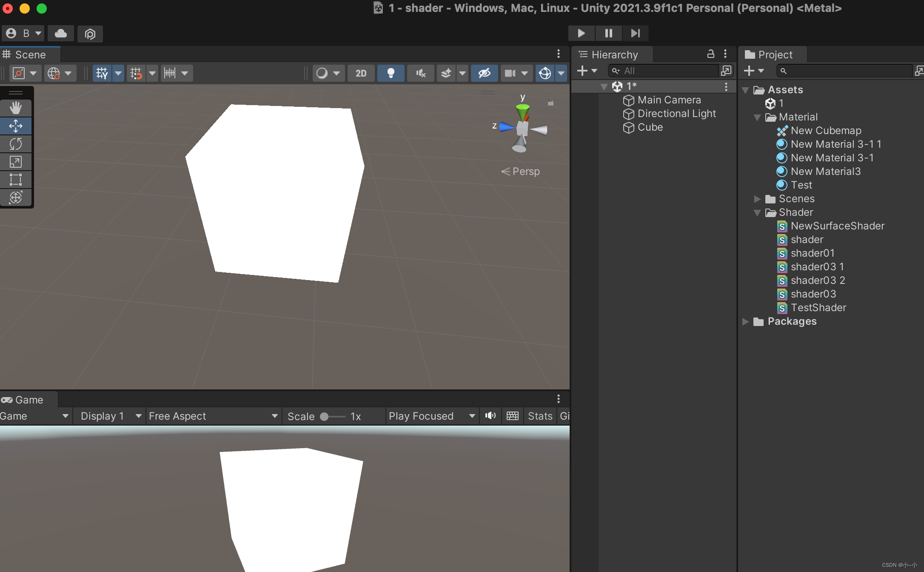Open the cloud services icon
The height and width of the screenshot is (572, 924).
61,33
